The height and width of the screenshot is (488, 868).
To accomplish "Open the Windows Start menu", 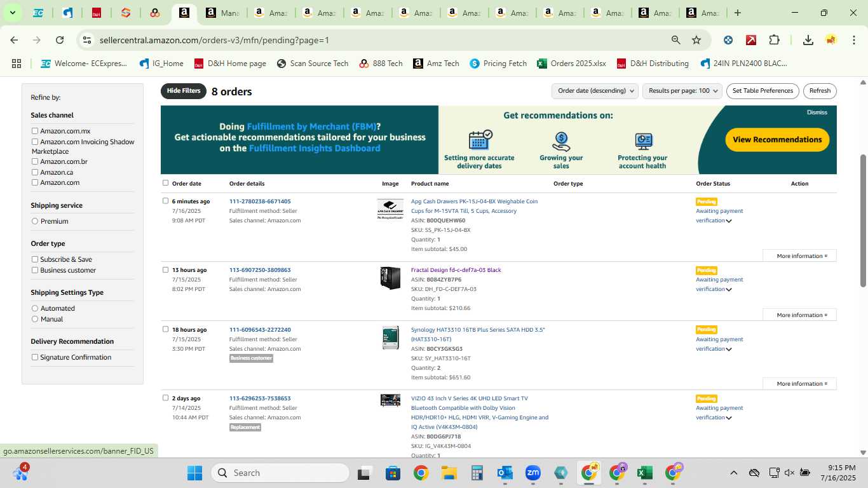I will [194, 473].
